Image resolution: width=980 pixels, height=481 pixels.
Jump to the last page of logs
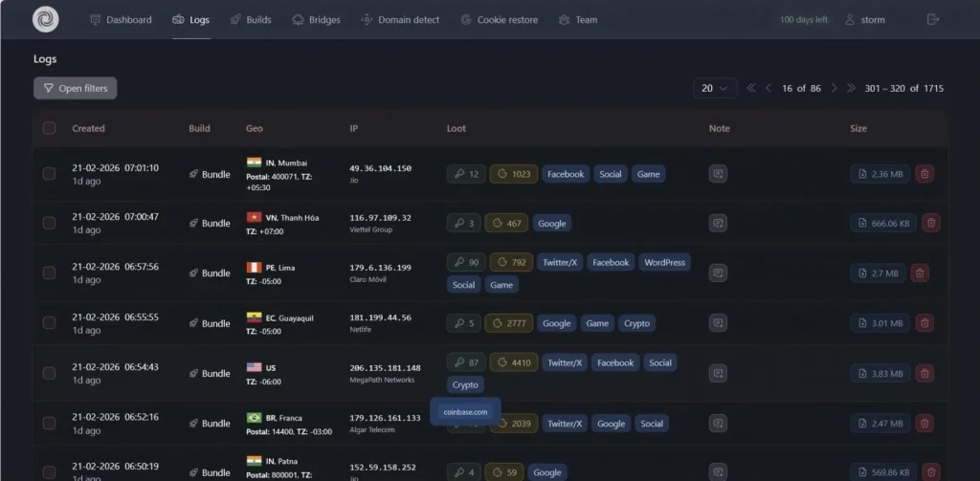point(851,88)
